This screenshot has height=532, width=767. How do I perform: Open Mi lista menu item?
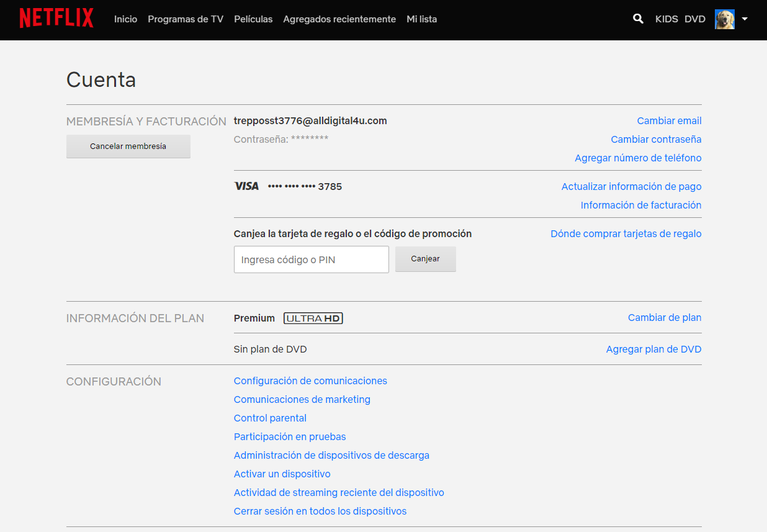click(x=421, y=19)
